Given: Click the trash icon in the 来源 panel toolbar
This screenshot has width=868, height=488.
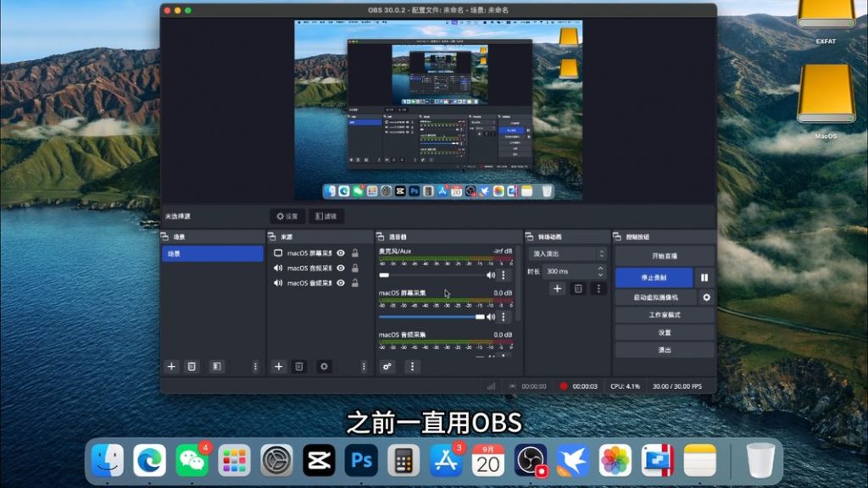Looking at the screenshot, I should pos(299,366).
